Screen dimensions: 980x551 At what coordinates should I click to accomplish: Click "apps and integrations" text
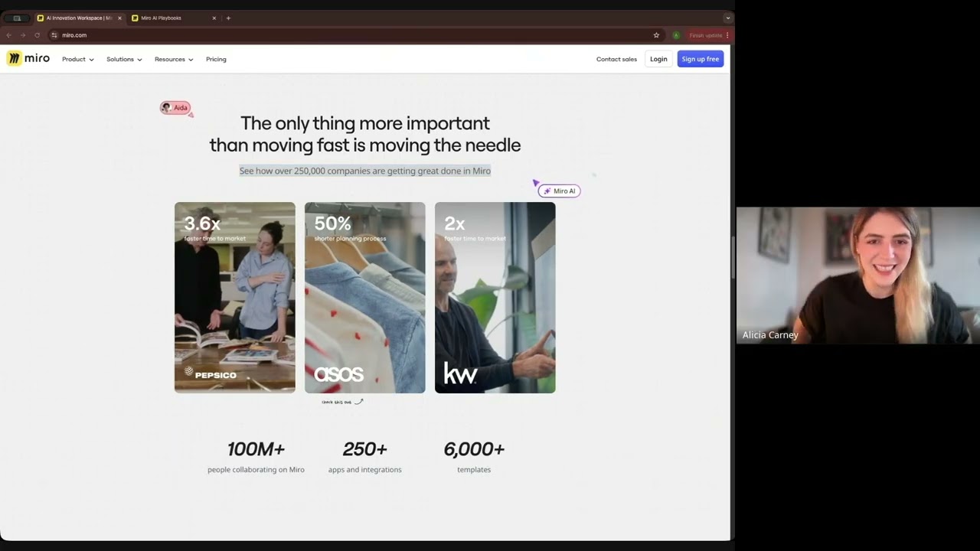tap(364, 470)
